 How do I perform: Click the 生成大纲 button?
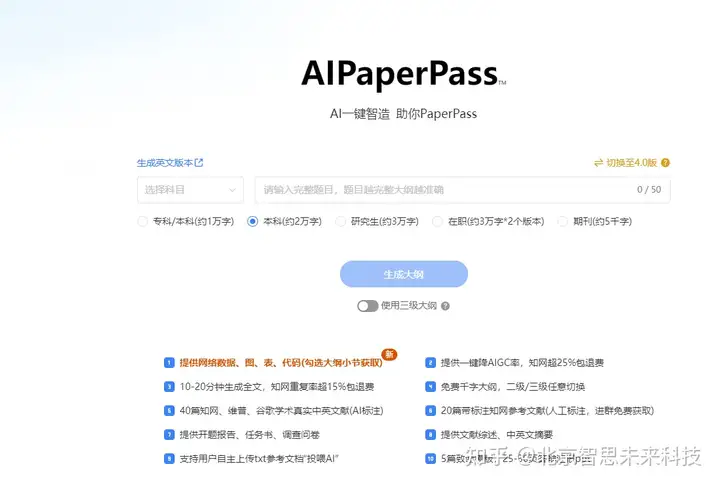[x=404, y=274]
